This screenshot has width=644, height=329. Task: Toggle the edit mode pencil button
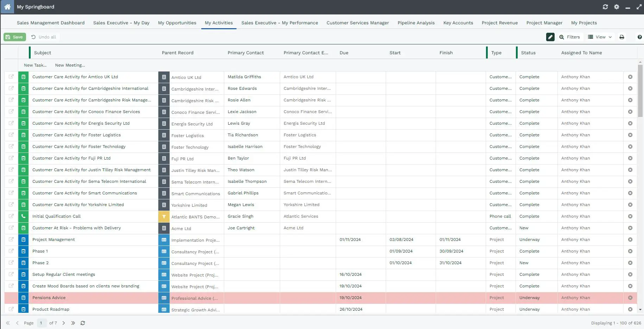click(550, 37)
